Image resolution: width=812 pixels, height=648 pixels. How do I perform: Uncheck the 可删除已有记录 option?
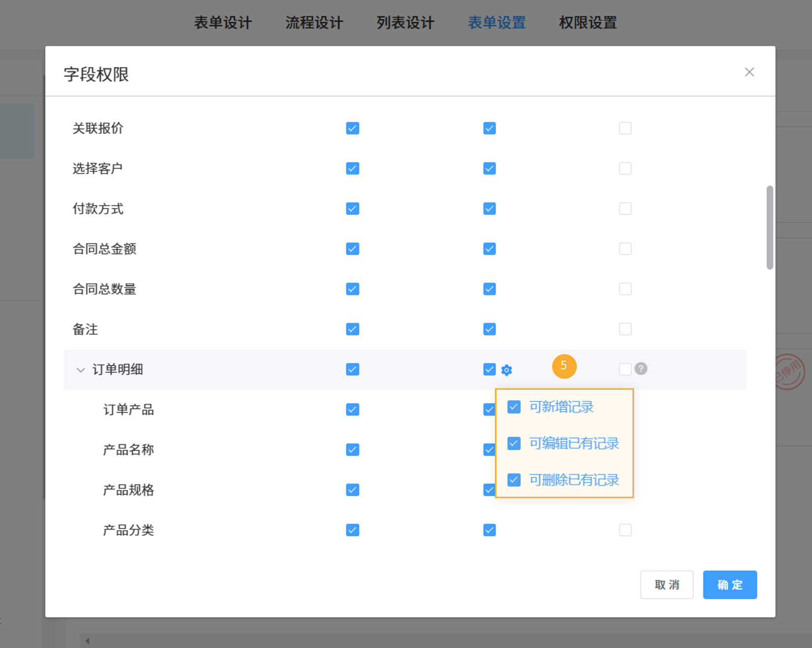(514, 480)
